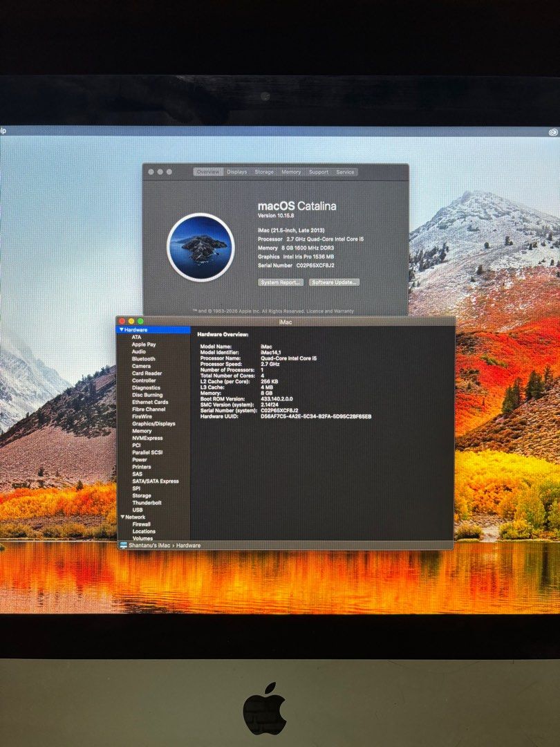Select Memory in the System Report sidebar

click(142, 431)
